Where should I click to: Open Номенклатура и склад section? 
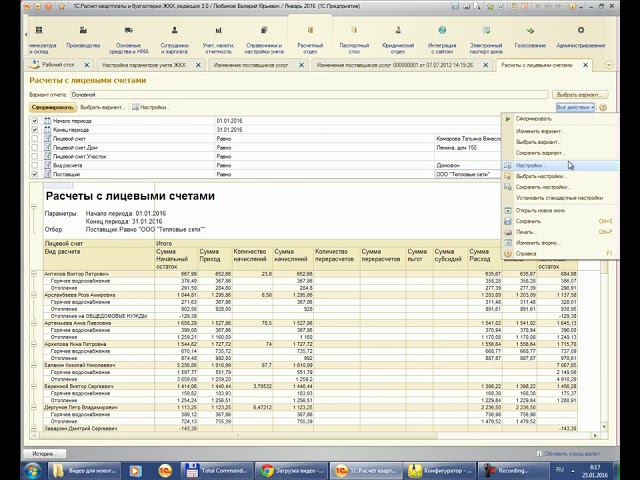[x=41, y=40]
